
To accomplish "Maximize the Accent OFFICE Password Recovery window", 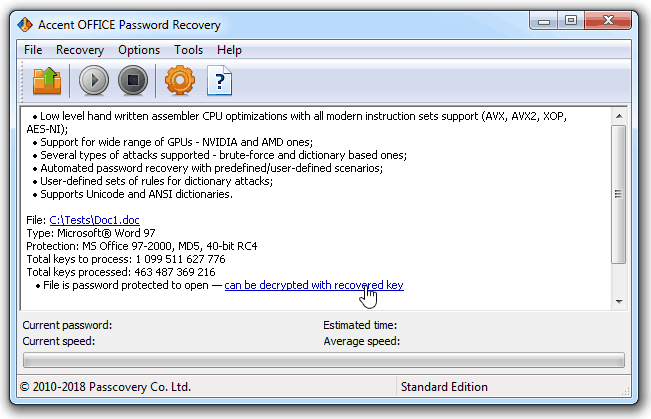I will (x=571, y=20).
